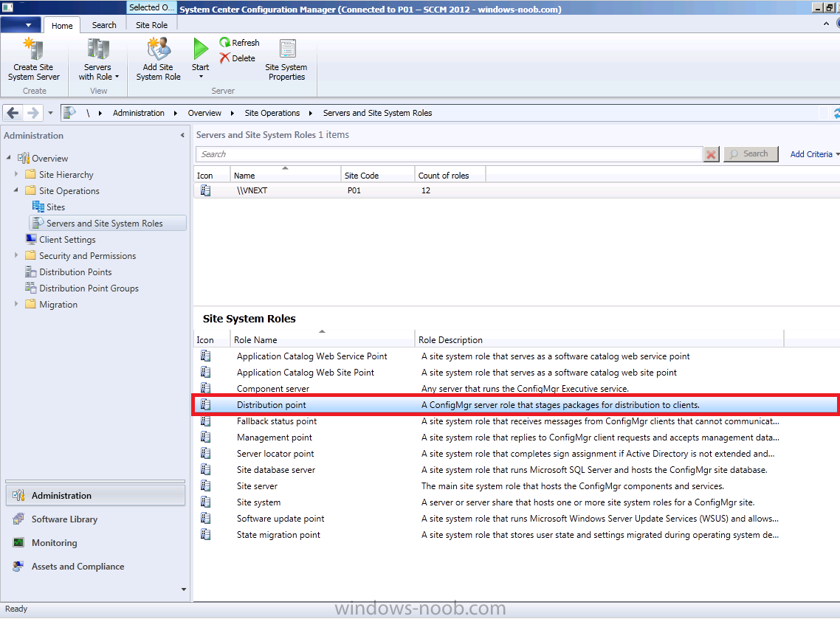Select the Distribution point role row
The width and height of the screenshot is (840, 619).
point(514,405)
